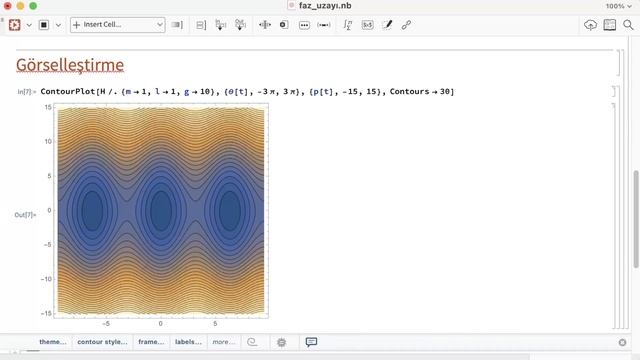Click the horizontal alignment toolbar icon
Image resolution: width=640 pixels, height=360 pixels.
click(265, 25)
